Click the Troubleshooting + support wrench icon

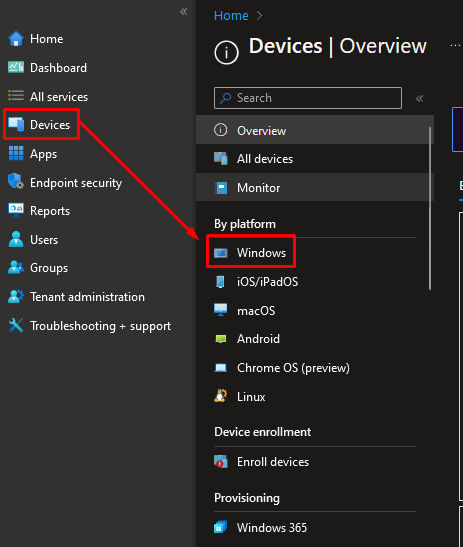(16, 325)
